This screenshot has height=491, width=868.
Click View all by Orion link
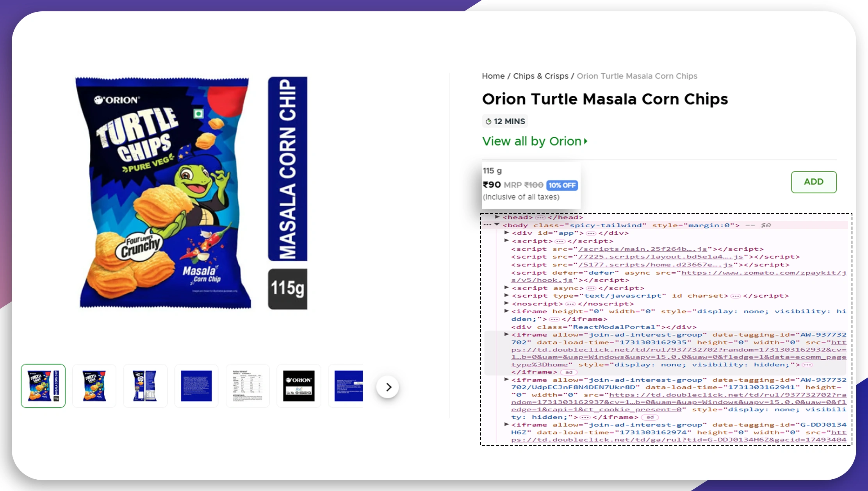pos(534,141)
